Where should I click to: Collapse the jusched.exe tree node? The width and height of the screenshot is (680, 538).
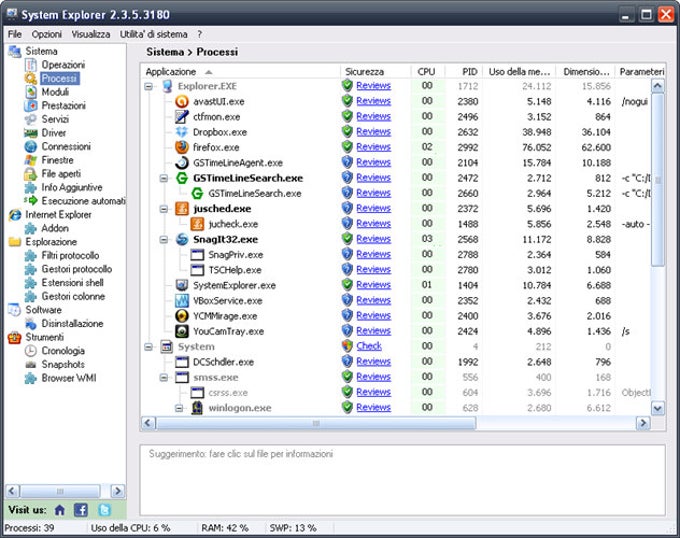[163, 209]
